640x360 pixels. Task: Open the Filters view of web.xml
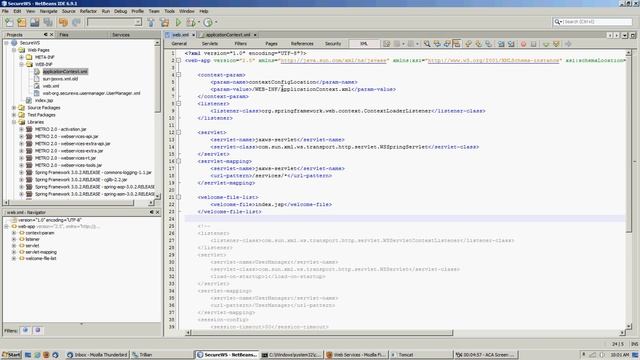tap(240, 44)
